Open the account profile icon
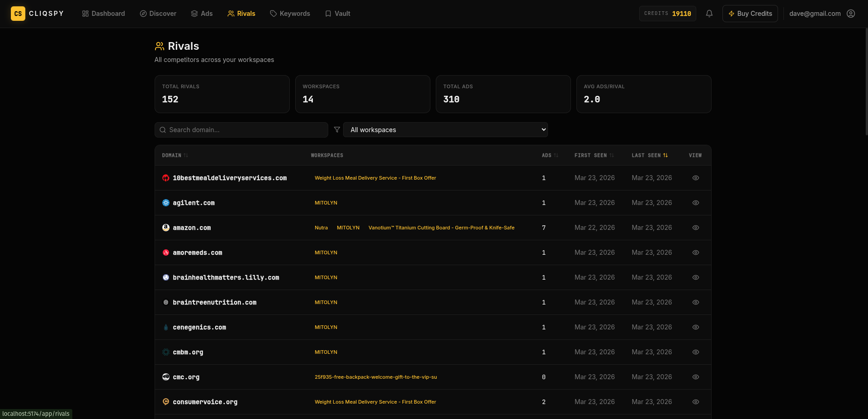This screenshot has height=419, width=868. 851,14
